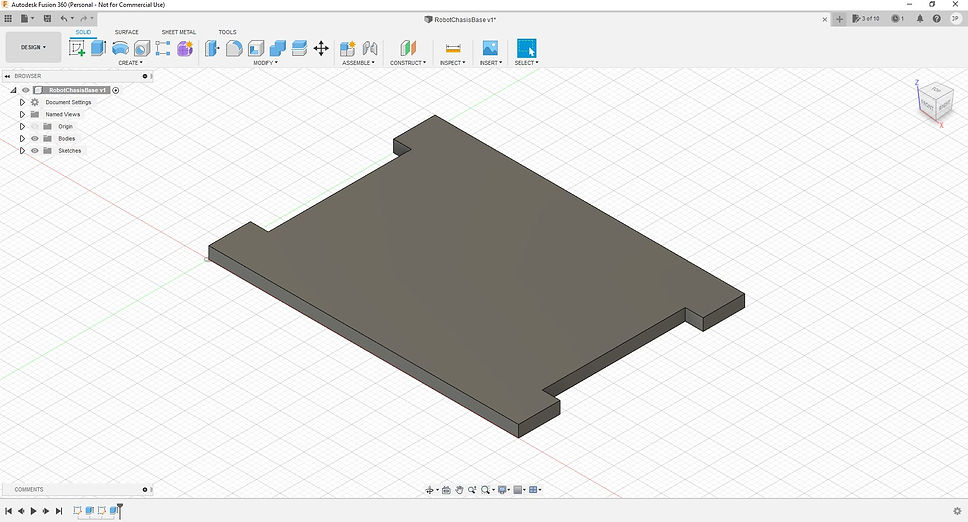Switch to the SURFACE tab
This screenshot has height=522, width=968.
click(x=127, y=32)
